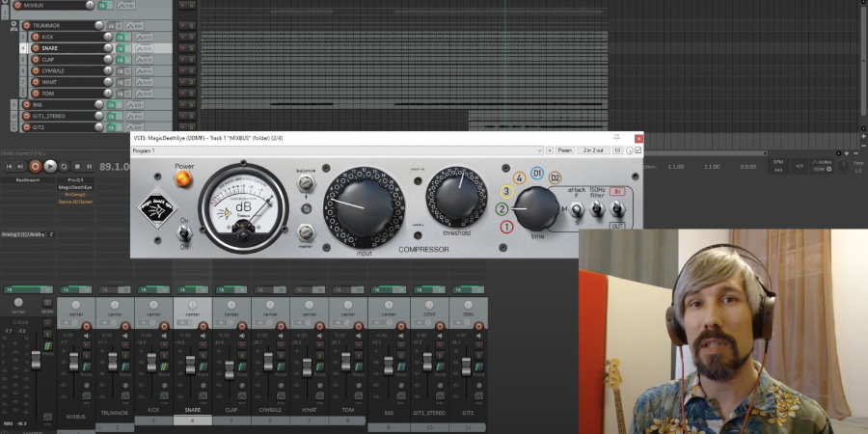Select time position 4 on the compressor
The height and width of the screenshot is (434, 868).
(x=519, y=178)
